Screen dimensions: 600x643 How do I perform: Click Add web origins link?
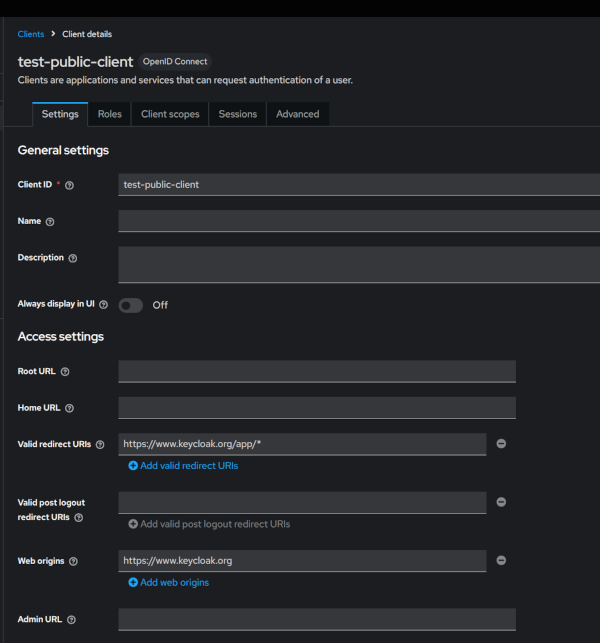(x=169, y=583)
